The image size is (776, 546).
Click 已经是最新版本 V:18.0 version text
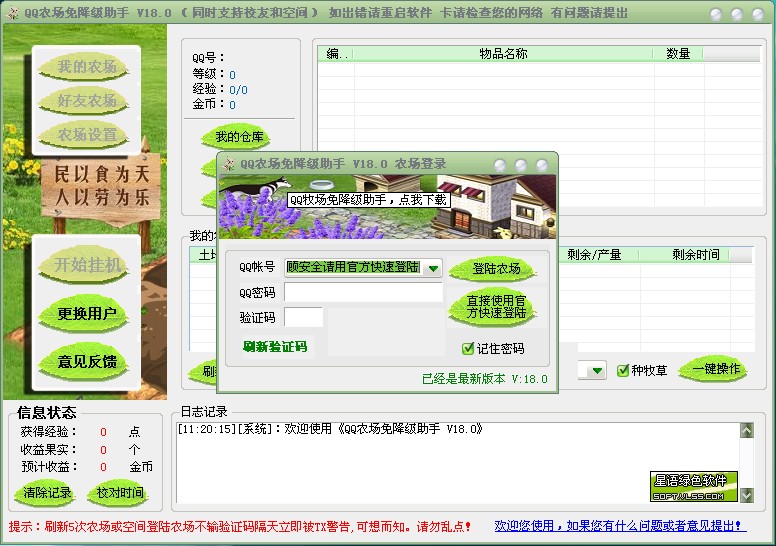(485, 379)
